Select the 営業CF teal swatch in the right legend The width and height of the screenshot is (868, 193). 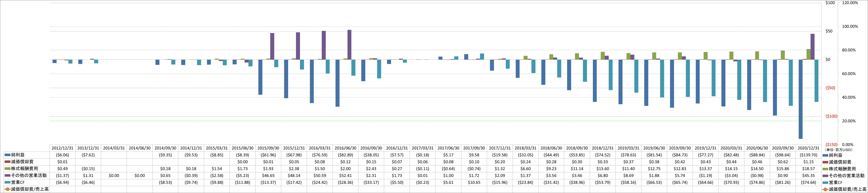(825, 183)
